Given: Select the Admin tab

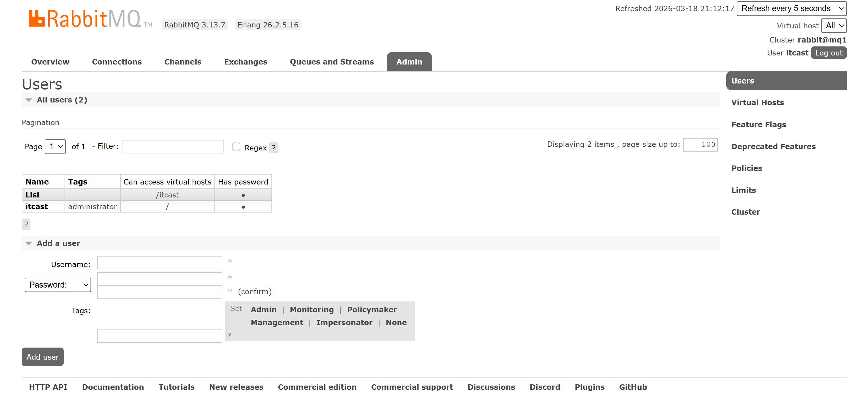Looking at the screenshot, I should [x=409, y=61].
